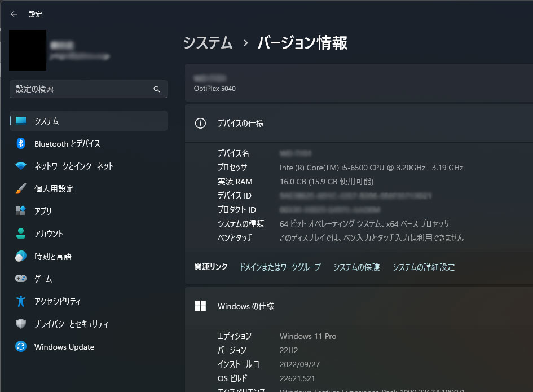Collapse the デバイスの仕様 section header
Screen dimensions: 533x392
click(x=359, y=123)
